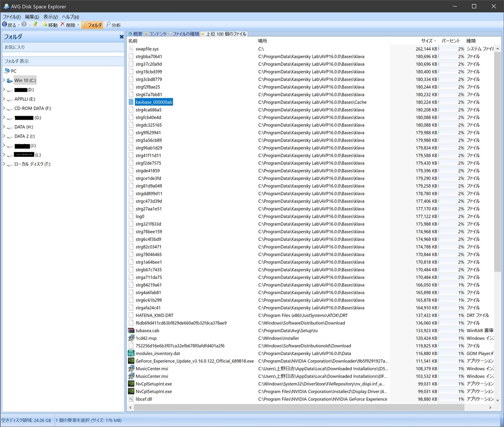This screenshot has height=427, width=504.
Task: Expand the APPLLI (E:) drive node
Action: [4, 99]
